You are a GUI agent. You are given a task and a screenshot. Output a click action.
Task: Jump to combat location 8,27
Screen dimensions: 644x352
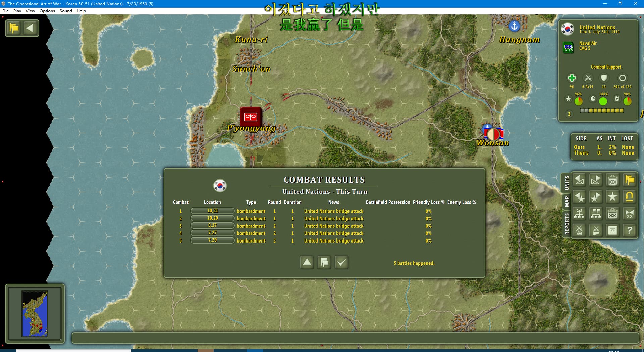click(212, 226)
